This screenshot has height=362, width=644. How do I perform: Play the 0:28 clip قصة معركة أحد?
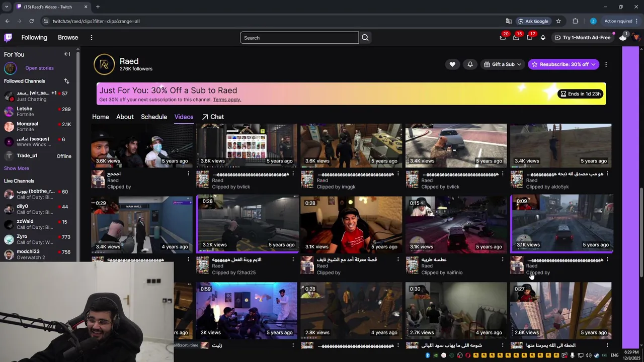click(351, 224)
